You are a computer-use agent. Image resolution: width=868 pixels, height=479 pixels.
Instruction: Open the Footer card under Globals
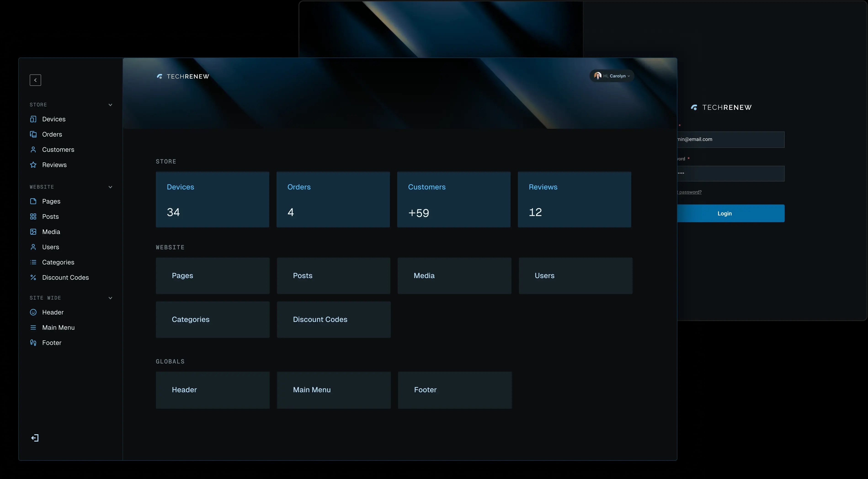pos(455,390)
